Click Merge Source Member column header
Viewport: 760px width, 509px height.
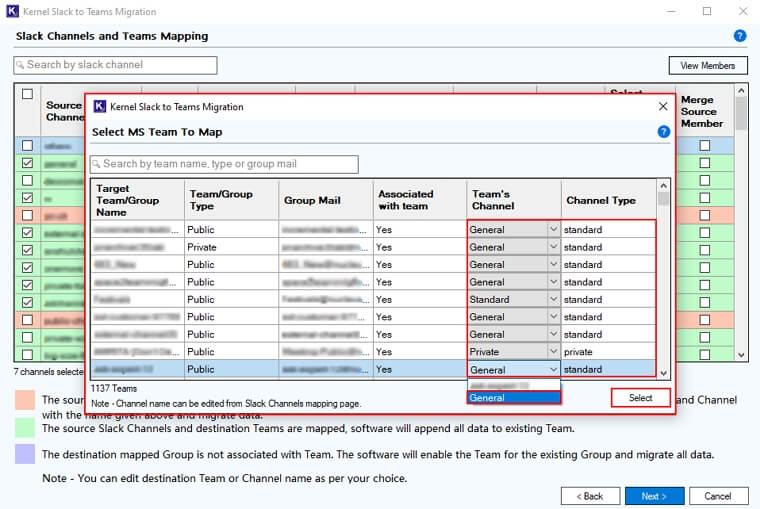pyautogui.click(x=703, y=111)
